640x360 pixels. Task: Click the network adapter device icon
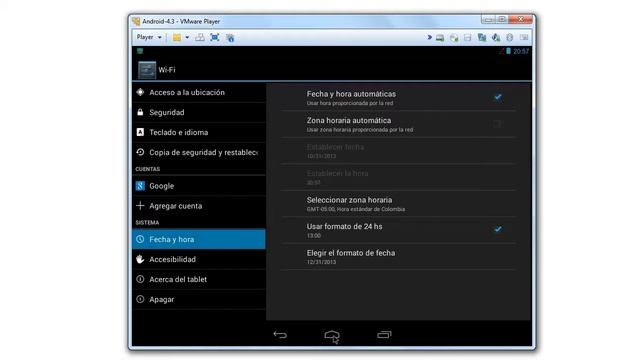point(482,38)
